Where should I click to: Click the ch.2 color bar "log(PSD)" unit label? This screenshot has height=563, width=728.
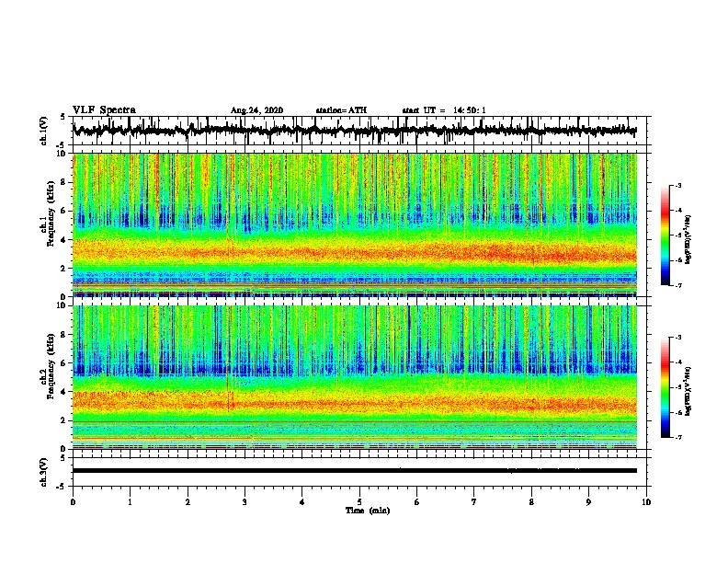tap(688, 392)
